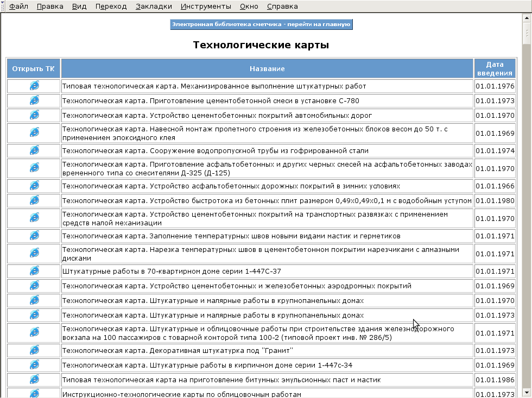Open TK icon for Сооружение водопропускной трубы
This screenshot has width=532, height=398.
coord(34,150)
